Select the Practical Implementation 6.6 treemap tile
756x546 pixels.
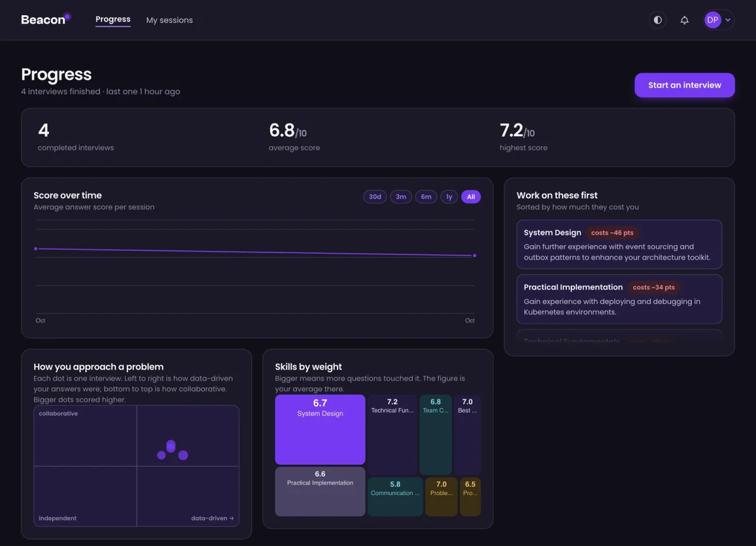pyautogui.click(x=320, y=491)
